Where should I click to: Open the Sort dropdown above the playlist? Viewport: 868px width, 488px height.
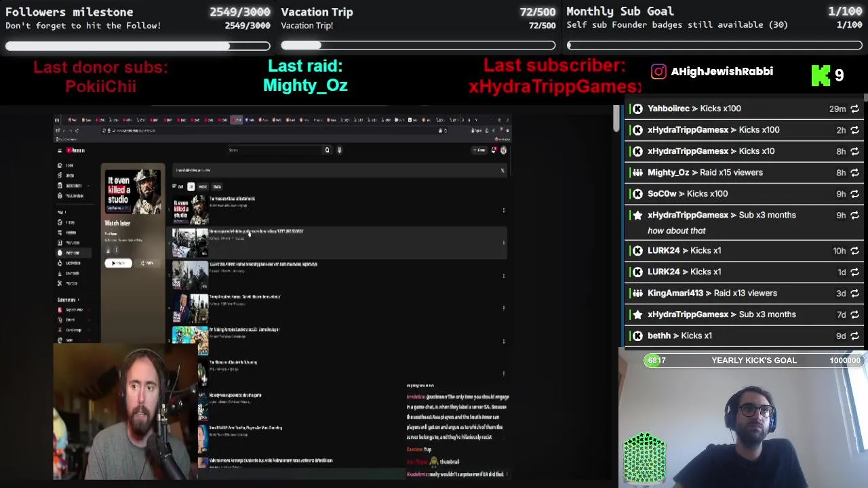click(178, 186)
